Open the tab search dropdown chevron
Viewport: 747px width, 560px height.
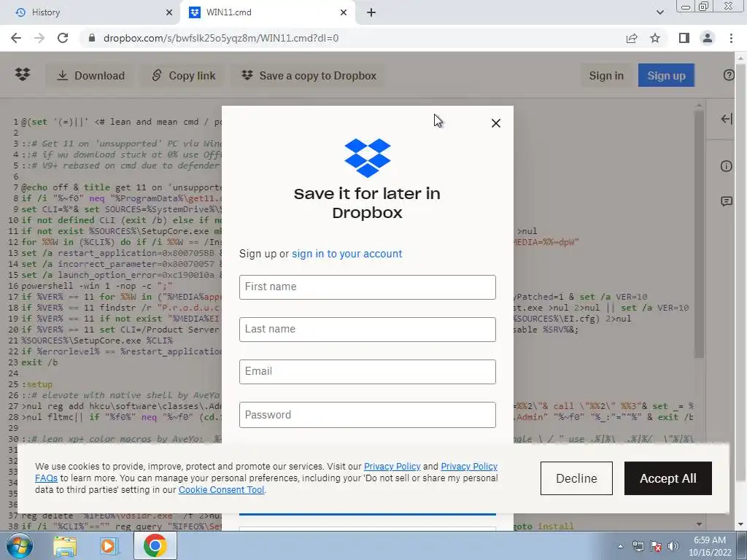tap(659, 12)
